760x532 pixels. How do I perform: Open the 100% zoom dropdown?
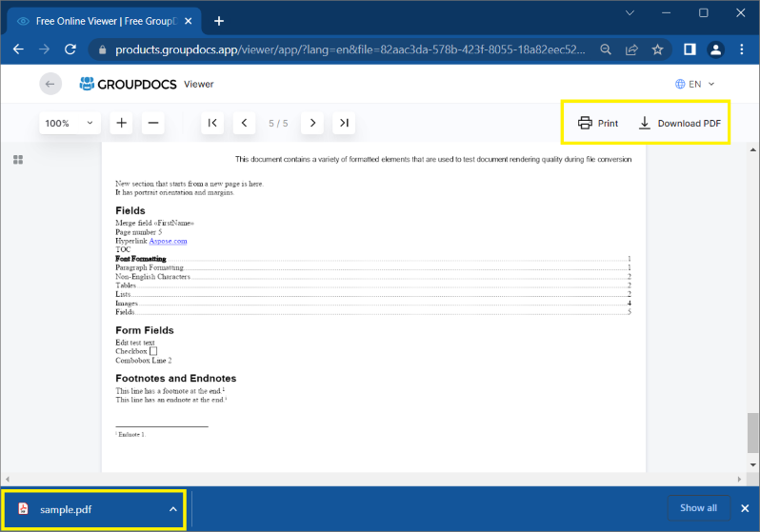click(x=70, y=123)
